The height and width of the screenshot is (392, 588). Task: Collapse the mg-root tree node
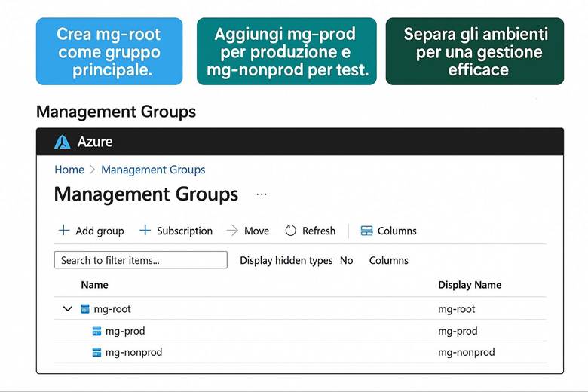[68, 309]
